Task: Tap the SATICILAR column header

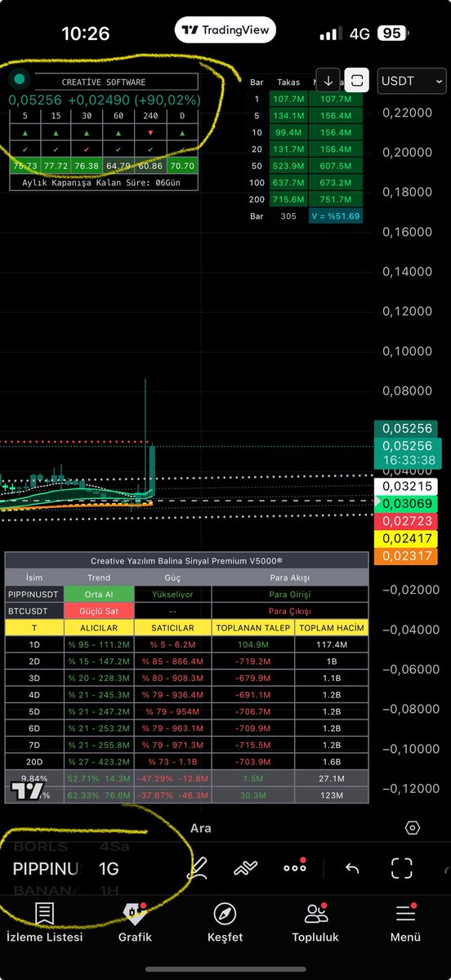Action: click(x=172, y=628)
